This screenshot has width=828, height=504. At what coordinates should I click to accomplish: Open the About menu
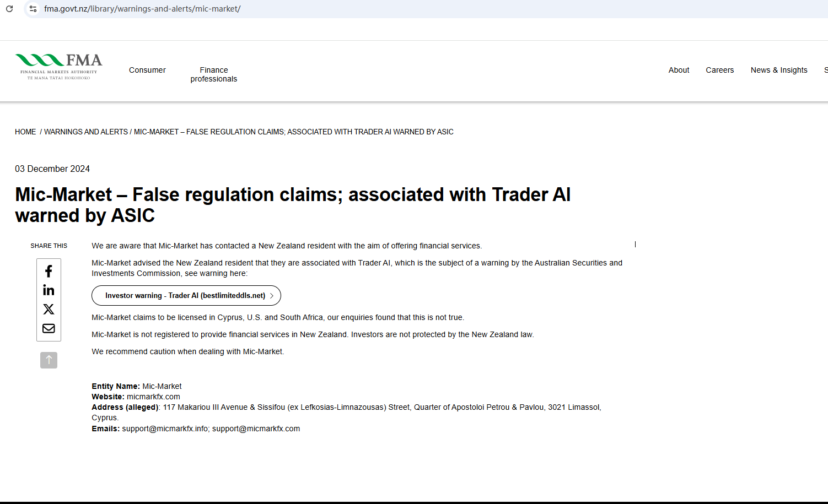pyautogui.click(x=679, y=70)
